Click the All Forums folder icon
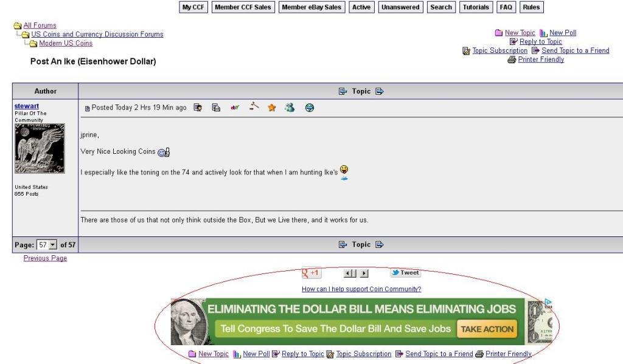 pos(18,26)
